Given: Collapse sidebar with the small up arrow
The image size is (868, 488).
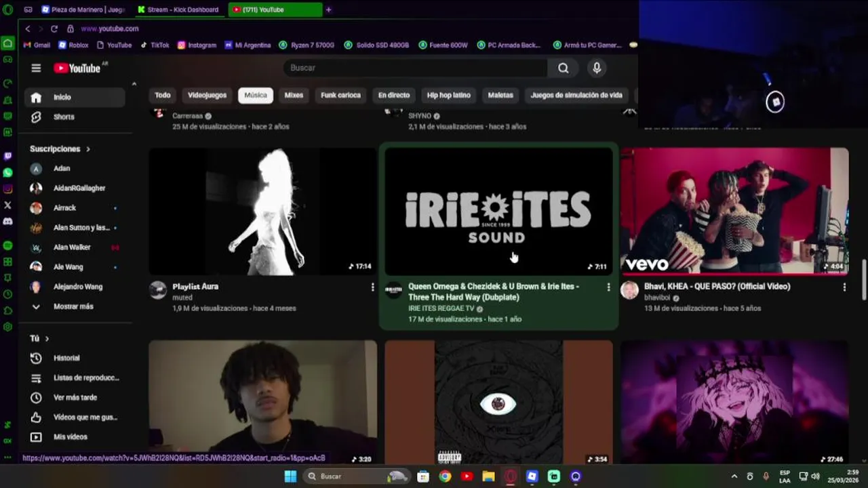Looking at the screenshot, I should coord(134,84).
